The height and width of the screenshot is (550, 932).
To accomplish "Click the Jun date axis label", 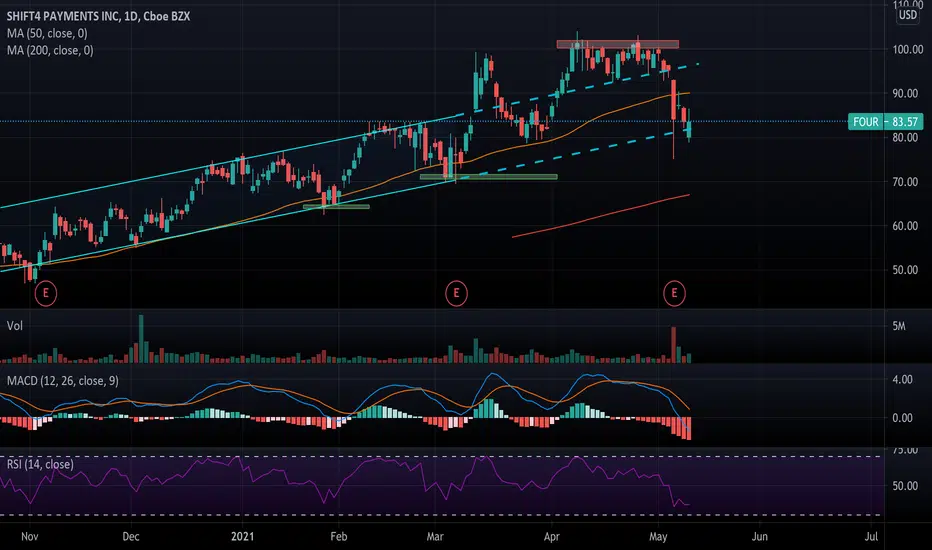I will [760, 536].
